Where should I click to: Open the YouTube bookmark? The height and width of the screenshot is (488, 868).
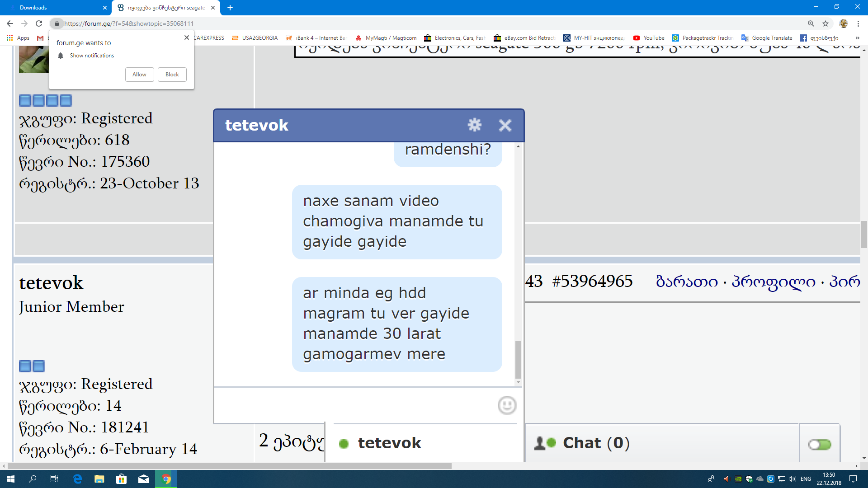point(649,38)
